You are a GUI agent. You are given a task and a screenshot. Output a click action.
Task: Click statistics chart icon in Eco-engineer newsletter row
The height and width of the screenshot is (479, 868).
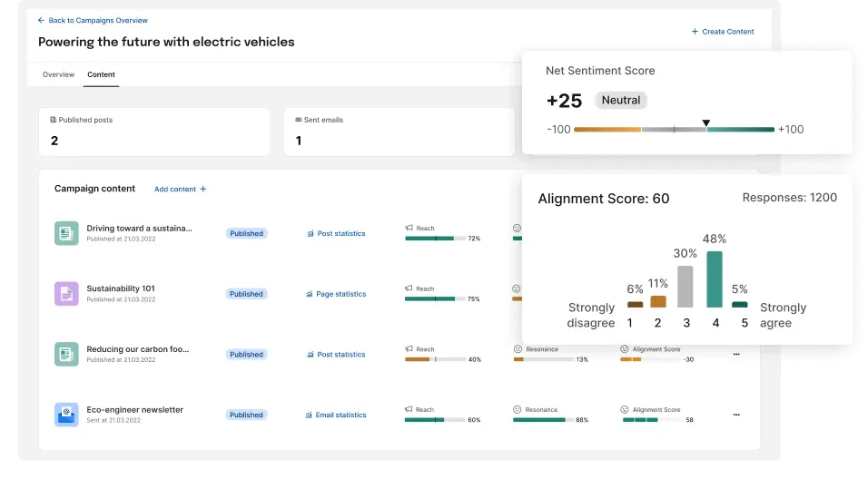tap(309, 415)
